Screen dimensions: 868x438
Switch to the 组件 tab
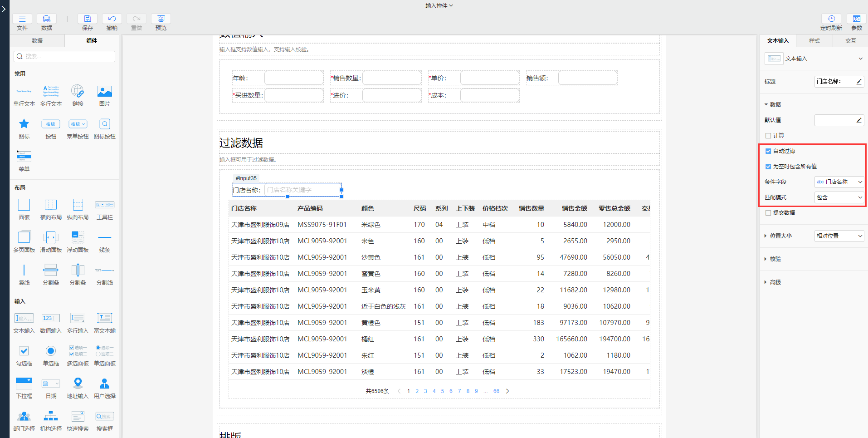pos(92,41)
